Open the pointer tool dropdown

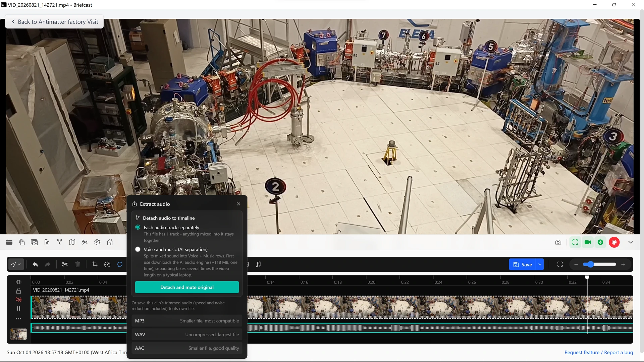(x=16, y=264)
